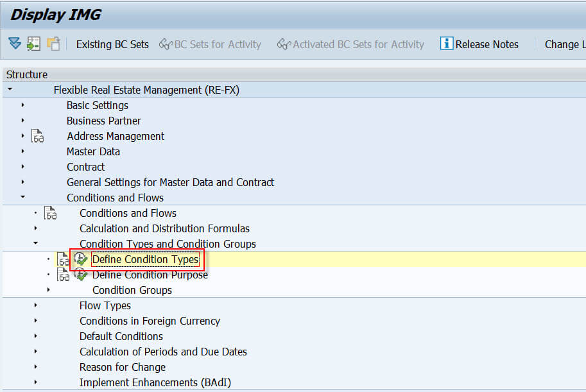Open documentation icon beside Conditions and Flows leaf

50,213
